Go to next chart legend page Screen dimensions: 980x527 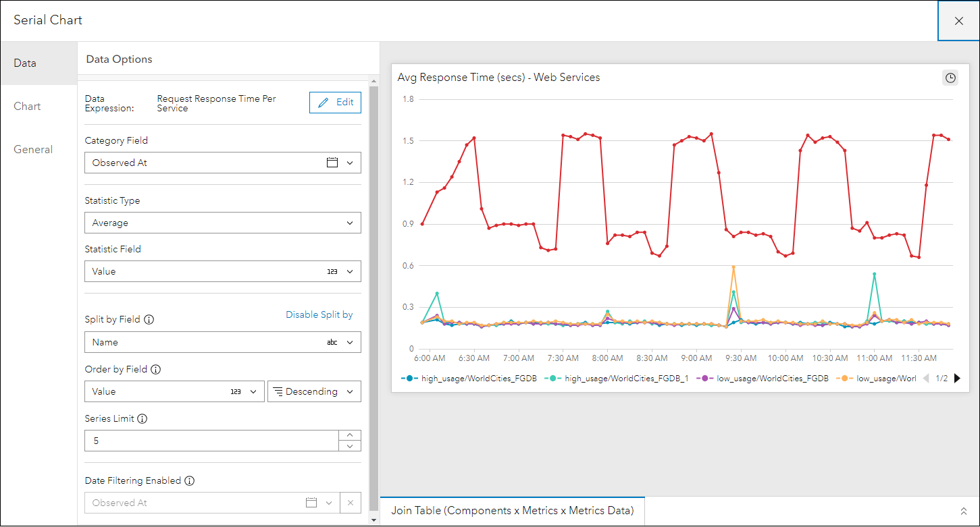(x=957, y=379)
